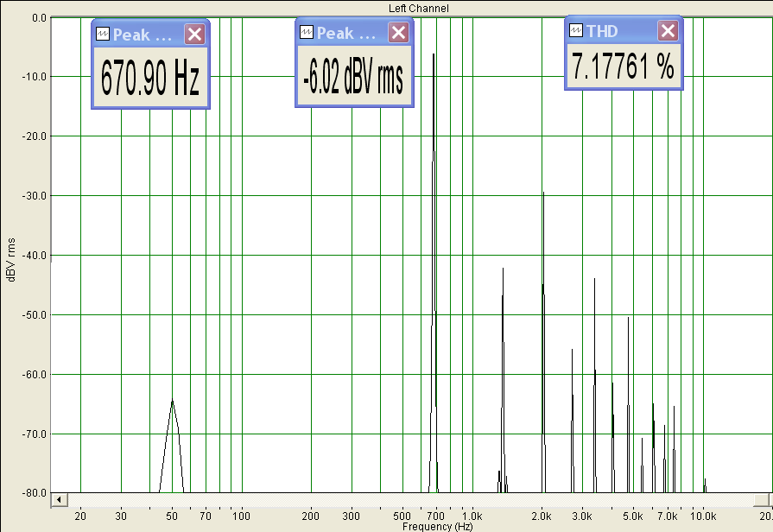This screenshot has height=532, width=773.
Task: Click the 0.0 level axis label
Action: pos(39,18)
